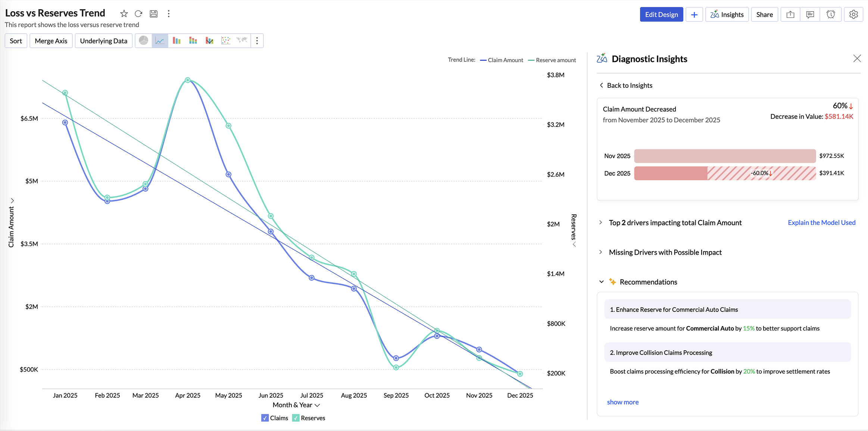Open Explain the Model Used link
The height and width of the screenshot is (431, 868).
click(x=821, y=222)
